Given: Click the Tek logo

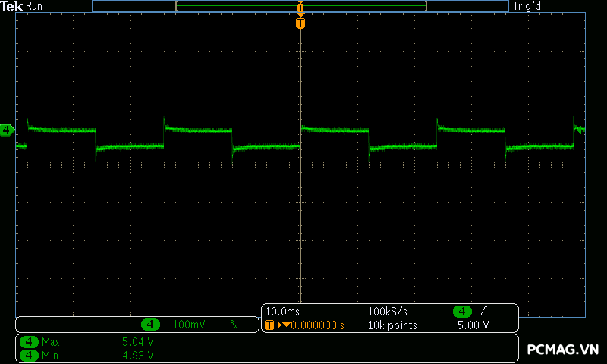Looking at the screenshot, I should pyautogui.click(x=13, y=6).
